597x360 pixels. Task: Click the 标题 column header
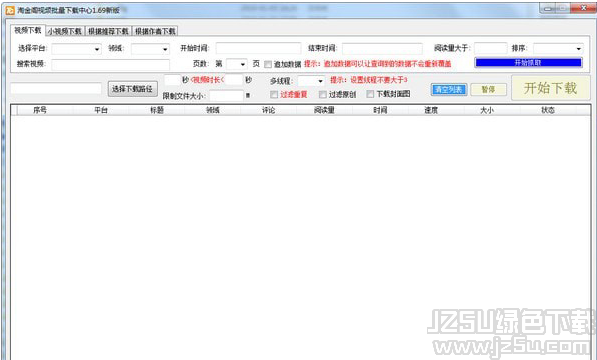tap(157, 110)
